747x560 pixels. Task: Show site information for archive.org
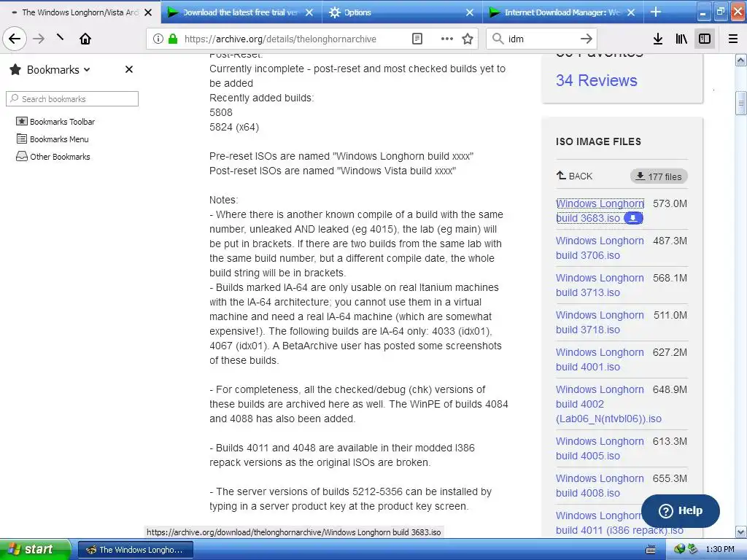click(x=158, y=39)
